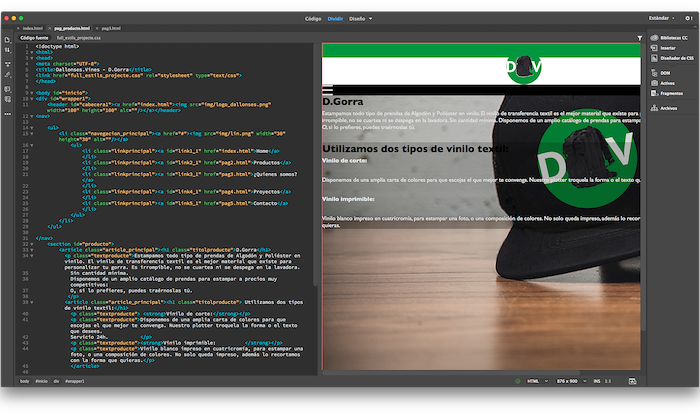Switch to Dividir view
700x416 pixels.
pyautogui.click(x=335, y=19)
